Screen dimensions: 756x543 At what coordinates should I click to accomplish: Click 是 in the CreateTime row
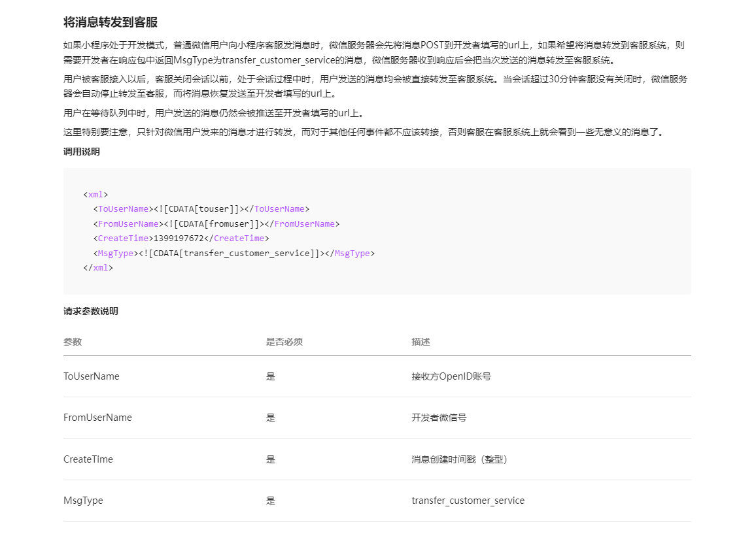point(271,459)
